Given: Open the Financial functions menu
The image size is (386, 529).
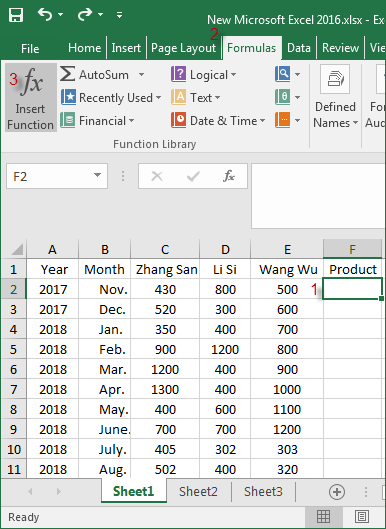Looking at the screenshot, I should pyautogui.click(x=97, y=120).
